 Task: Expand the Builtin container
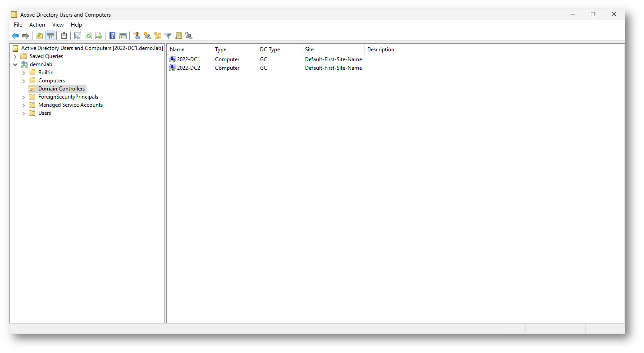(23, 72)
